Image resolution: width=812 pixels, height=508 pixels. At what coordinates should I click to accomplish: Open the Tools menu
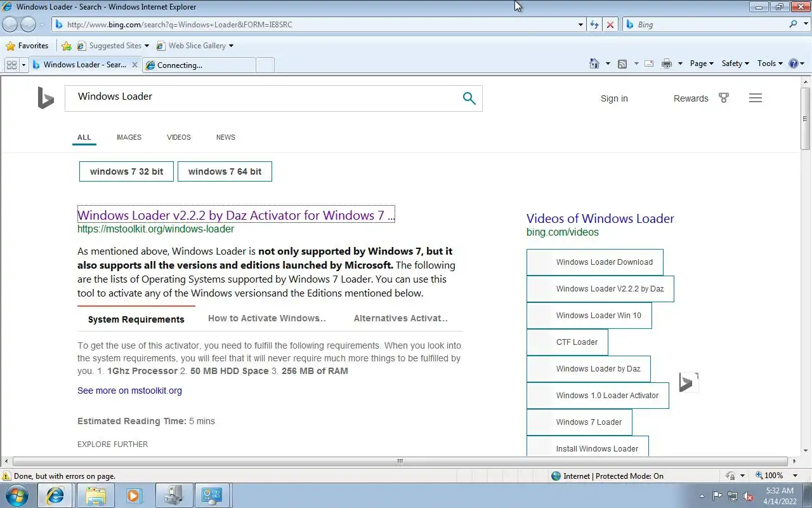pyautogui.click(x=770, y=63)
